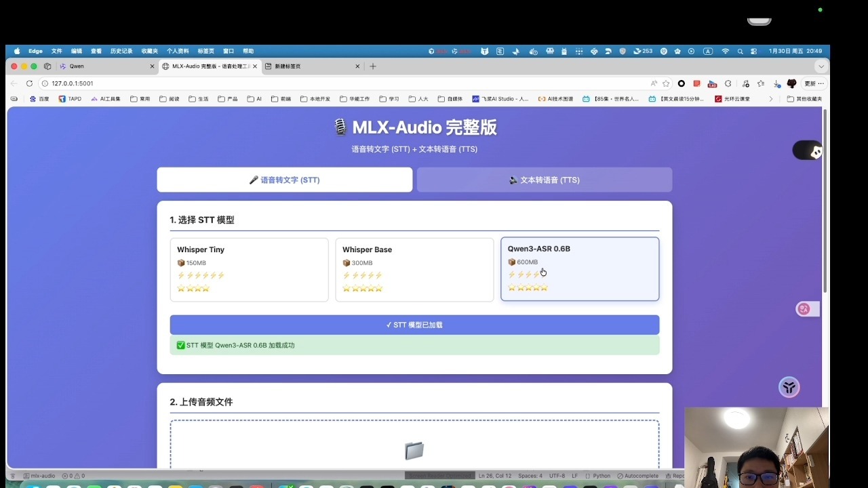This screenshot has height=488, width=868.
Task: Close the MLX-Audio 完整版 tab
Action: tap(255, 66)
